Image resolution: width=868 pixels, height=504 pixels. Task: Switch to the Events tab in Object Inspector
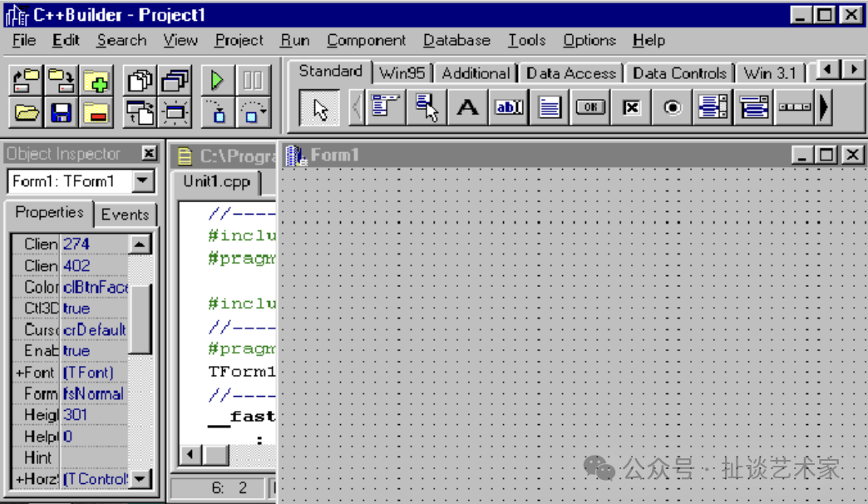click(125, 215)
